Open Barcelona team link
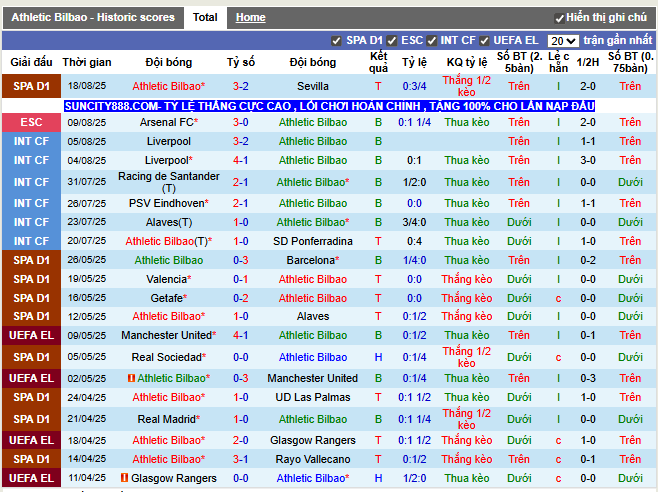Screen dimensions: 658x492 coord(313,260)
